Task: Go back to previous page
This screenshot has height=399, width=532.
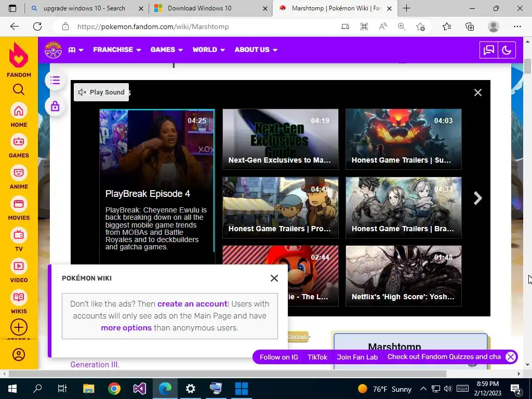Action: [14, 26]
